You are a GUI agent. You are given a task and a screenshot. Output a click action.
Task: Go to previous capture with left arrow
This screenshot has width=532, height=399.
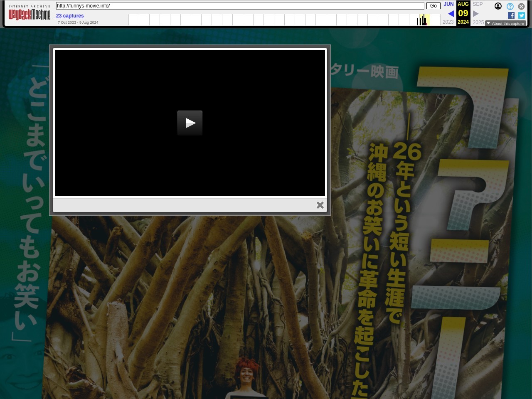coord(451,14)
